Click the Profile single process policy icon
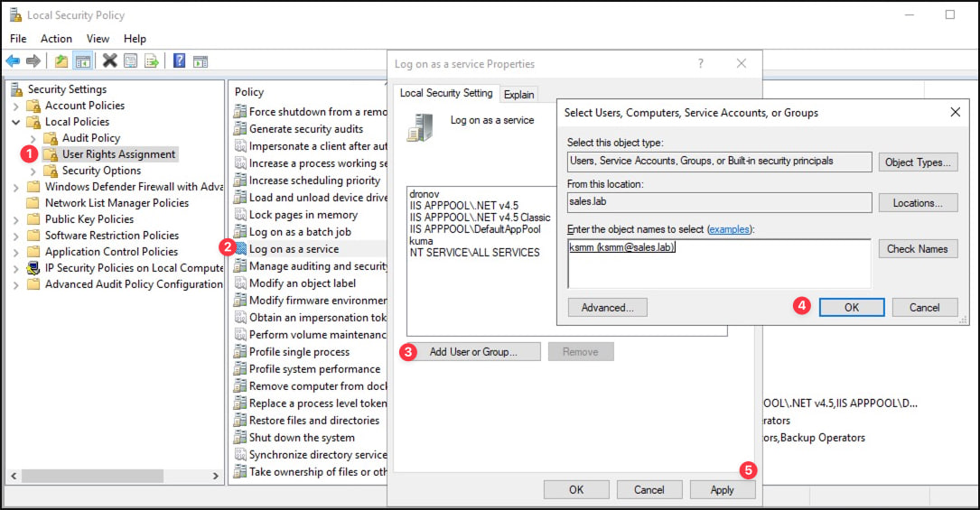980x510 pixels. coord(240,352)
